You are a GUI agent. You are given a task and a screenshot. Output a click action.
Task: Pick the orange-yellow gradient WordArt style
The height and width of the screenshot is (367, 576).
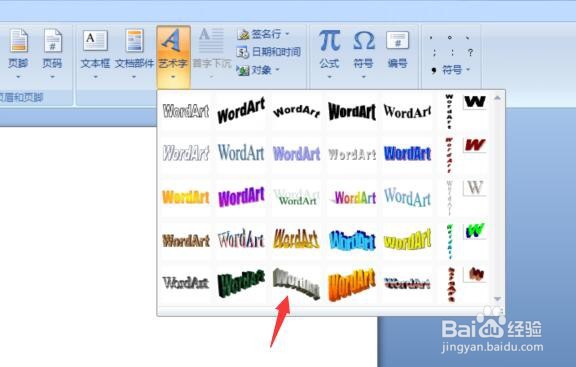pyautogui.click(x=186, y=197)
